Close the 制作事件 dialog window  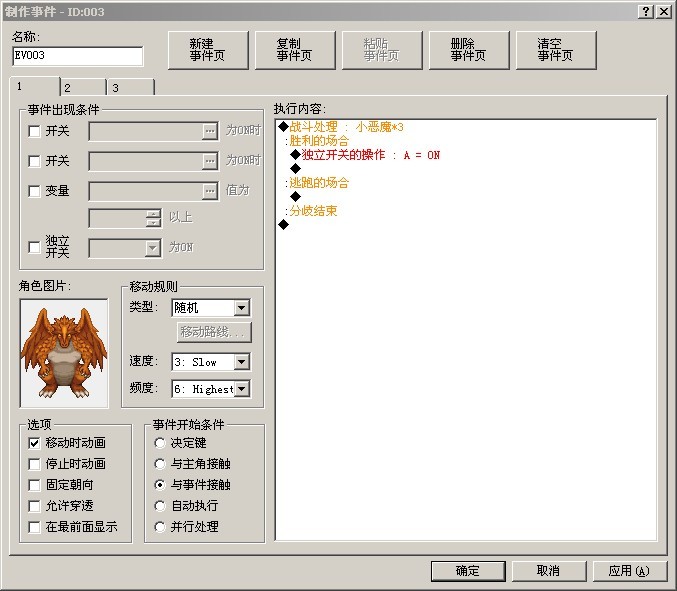point(664,12)
